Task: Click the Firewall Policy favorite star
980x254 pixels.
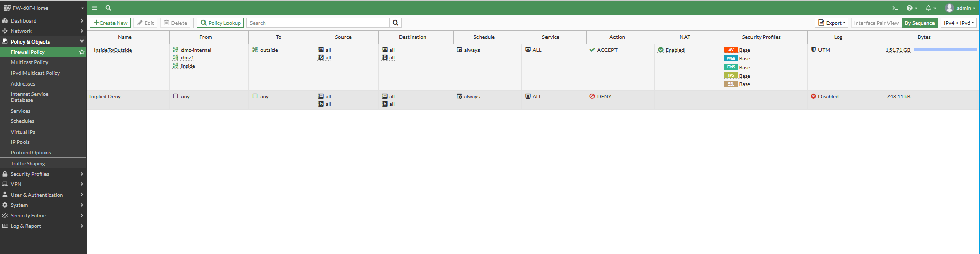Action: coord(81,52)
